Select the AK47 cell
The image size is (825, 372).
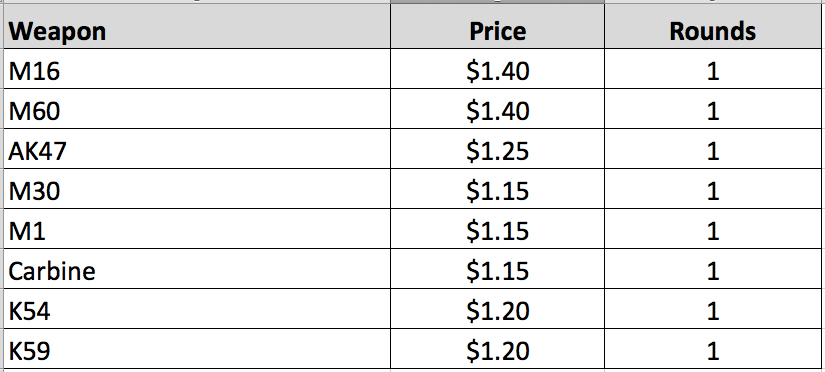pyautogui.click(x=197, y=149)
